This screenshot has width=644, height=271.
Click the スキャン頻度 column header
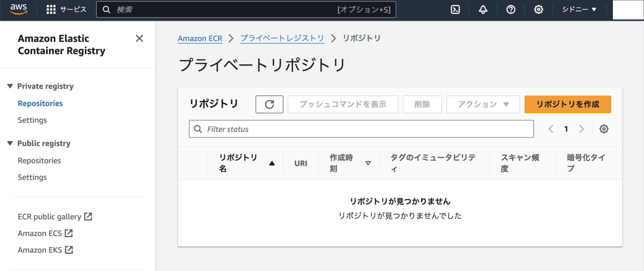coord(520,163)
